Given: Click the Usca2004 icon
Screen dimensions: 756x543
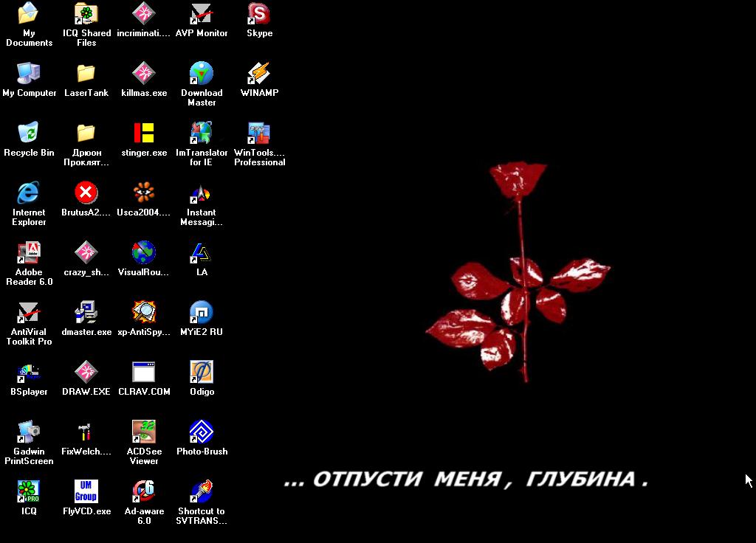Looking at the screenshot, I should (x=144, y=193).
